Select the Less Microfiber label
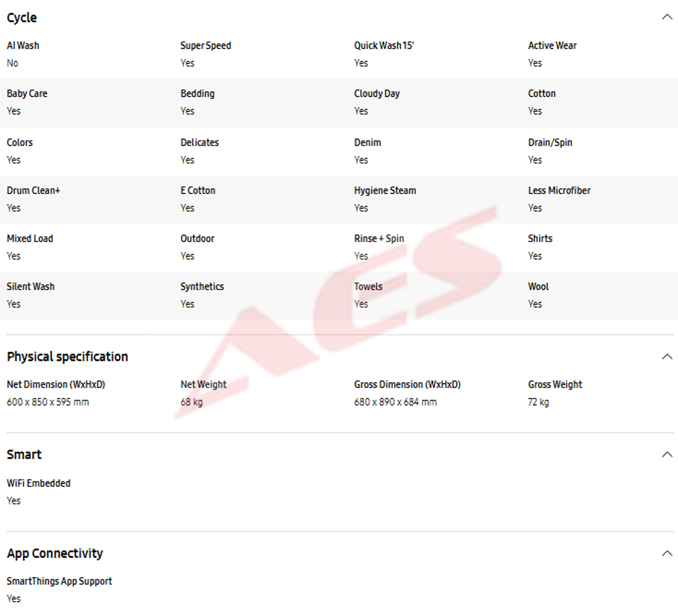The width and height of the screenshot is (678, 616). coord(559,191)
